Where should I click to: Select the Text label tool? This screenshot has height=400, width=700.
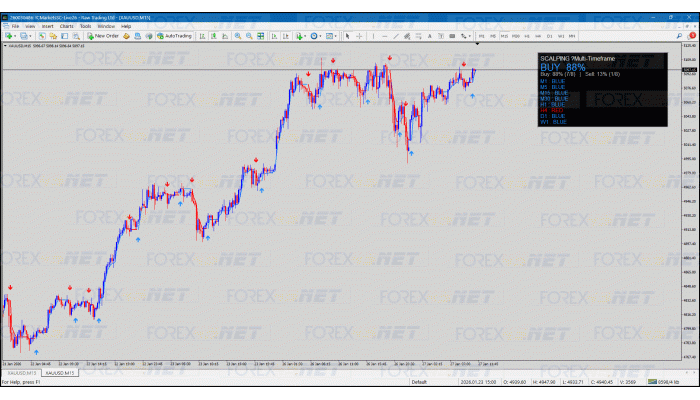click(432, 36)
